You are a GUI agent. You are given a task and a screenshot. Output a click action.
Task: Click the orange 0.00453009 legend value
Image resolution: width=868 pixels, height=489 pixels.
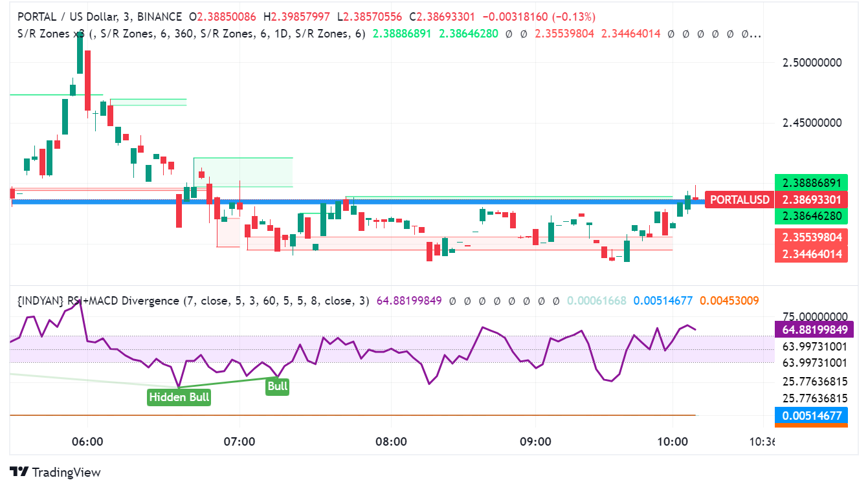coord(729,301)
